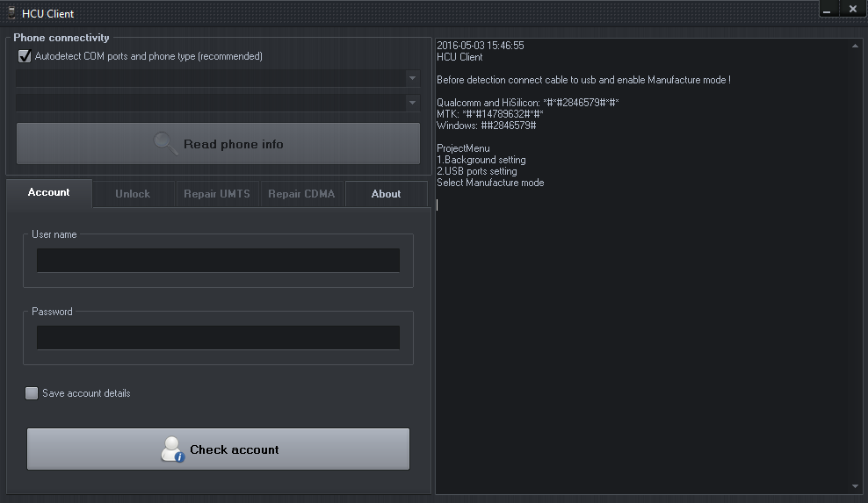Image resolution: width=868 pixels, height=503 pixels.
Task: Click the log line 'Select Manufacture mode'
Action: click(x=490, y=183)
